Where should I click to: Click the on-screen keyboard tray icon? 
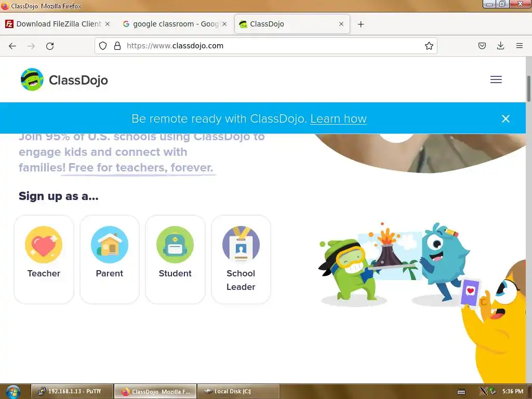[x=461, y=392]
